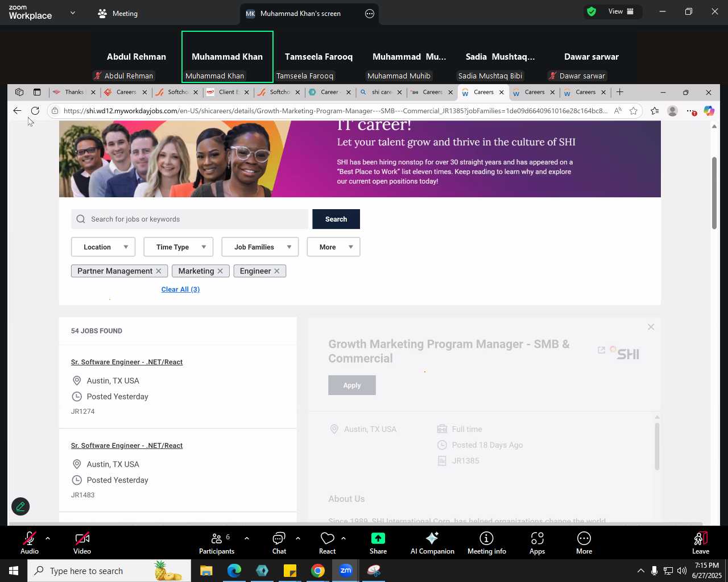Click the green encryption shield icon
The height and width of the screenshot is (582, 728).
(591, 11)
